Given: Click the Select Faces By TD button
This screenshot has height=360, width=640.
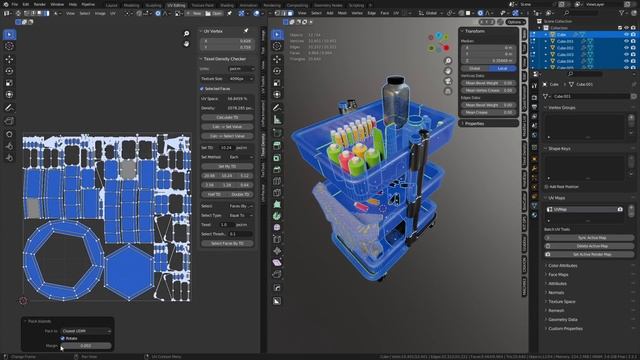Looking at the screenshot, I should [x=227, y=244].
